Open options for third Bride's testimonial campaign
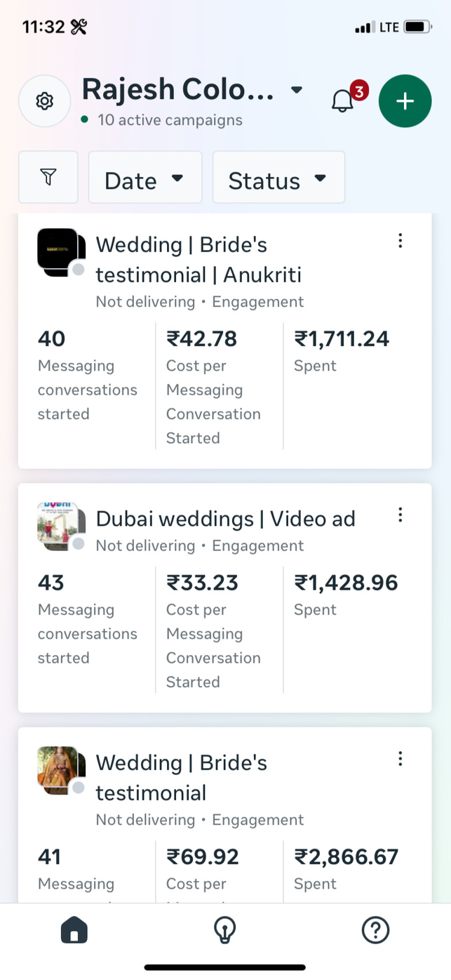This screenshot has height=980, width=451. pos(400,758)
